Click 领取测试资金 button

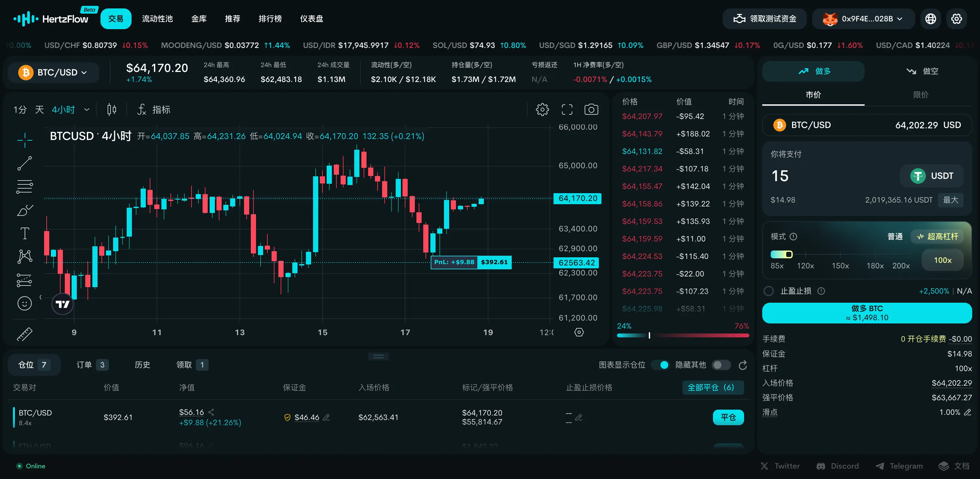764,19
